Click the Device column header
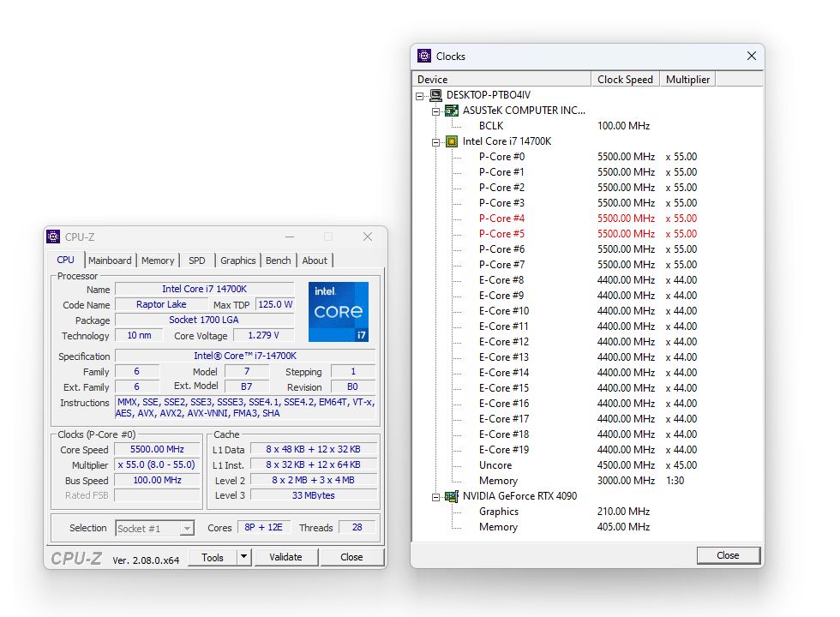This screenshot has width=840, height=617. click(502, 79)
